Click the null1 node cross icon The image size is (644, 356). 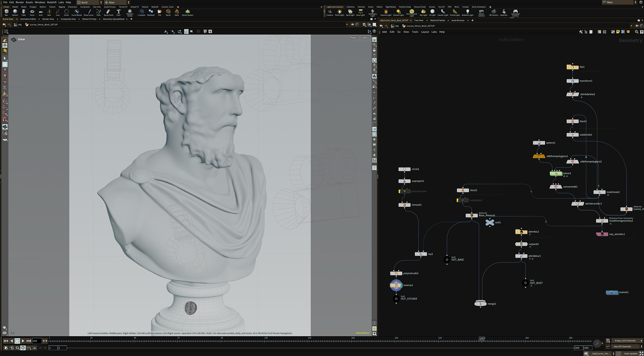point(490,222)
